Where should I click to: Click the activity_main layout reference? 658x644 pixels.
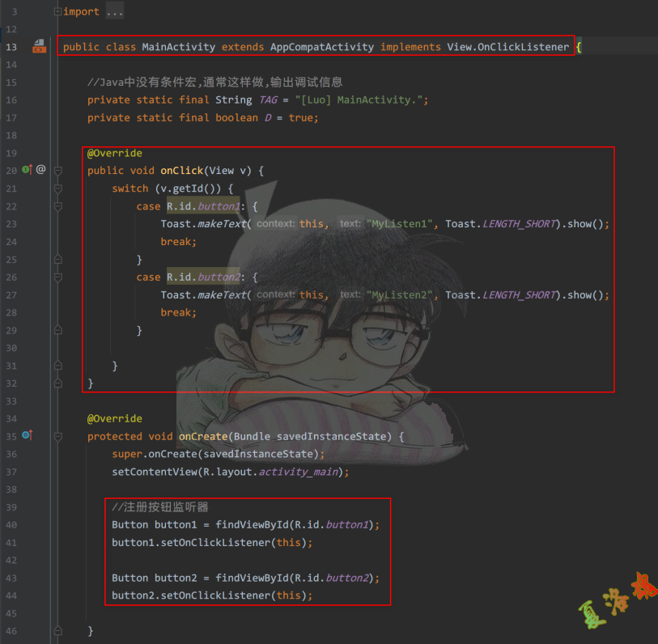point(301,472)
